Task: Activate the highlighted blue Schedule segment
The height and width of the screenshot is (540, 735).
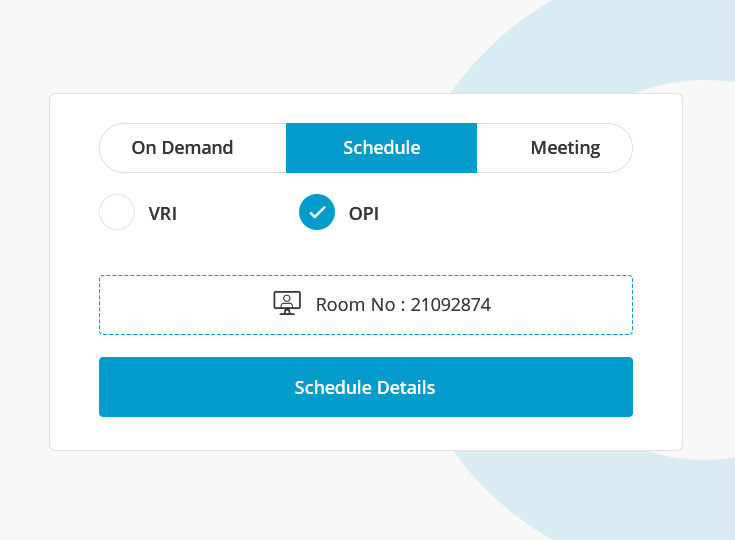Action: pyautogui.click(x=381, y=148)
